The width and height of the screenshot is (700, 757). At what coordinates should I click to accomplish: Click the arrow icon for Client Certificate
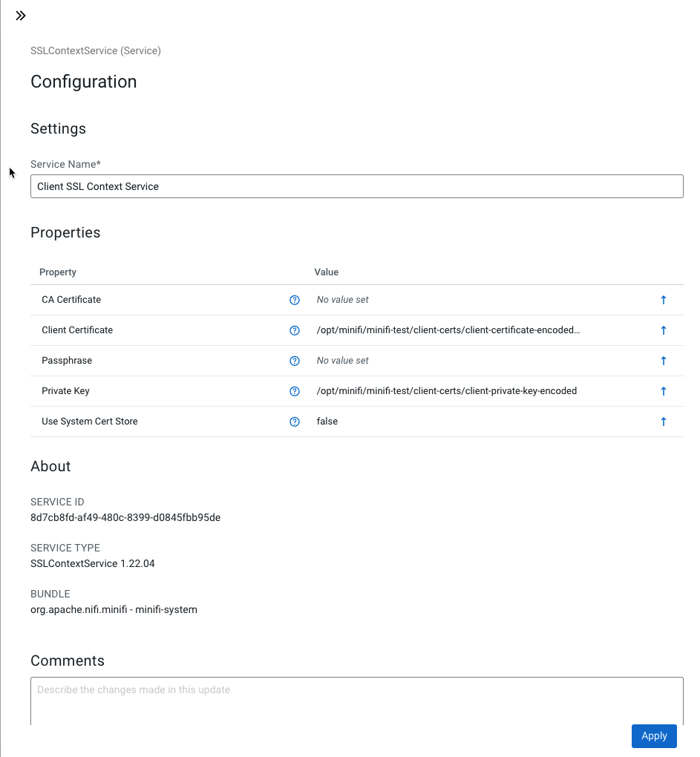tap(664, 330)
